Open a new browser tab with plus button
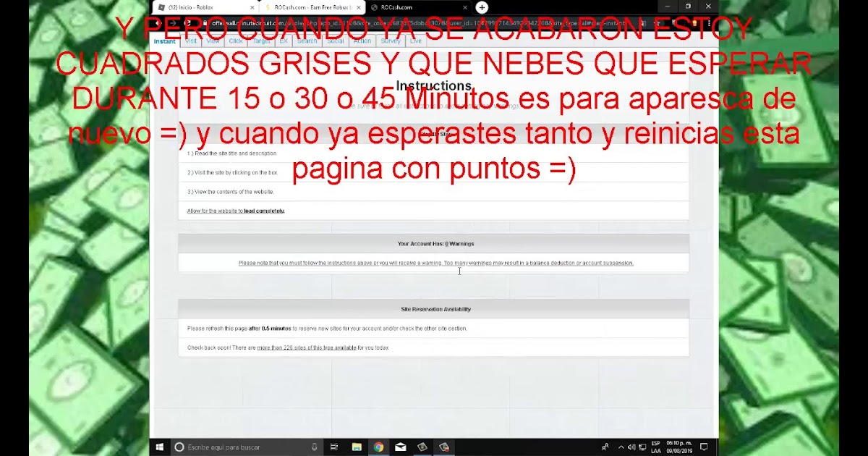868x456 pixels. [x=482, y=7]
